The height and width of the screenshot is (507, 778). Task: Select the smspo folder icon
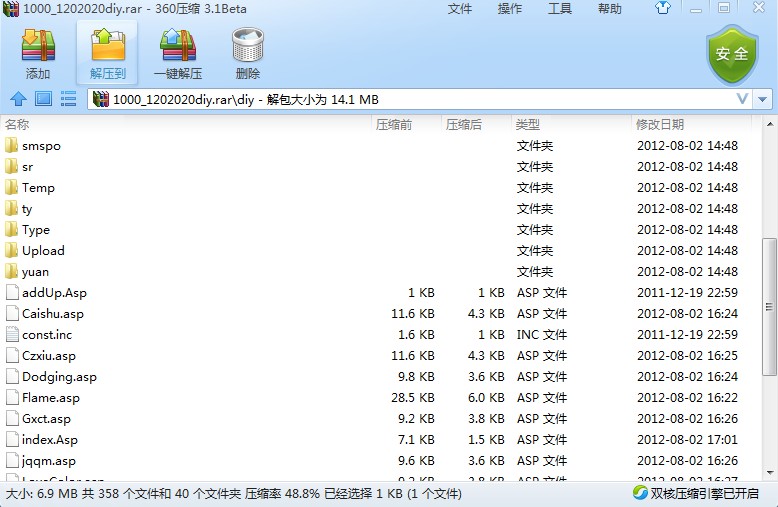click(12, 146)
